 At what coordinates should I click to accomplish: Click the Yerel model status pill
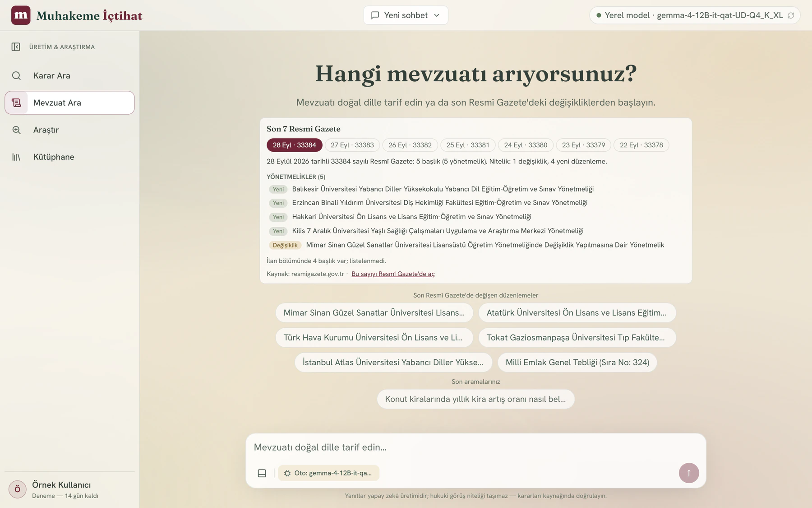click(695, 15)
